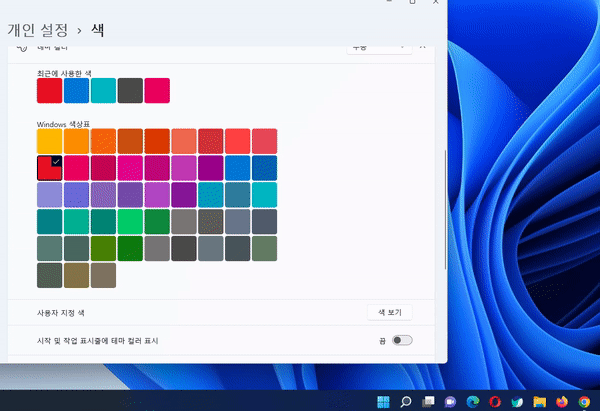Pick the taupe swatch ending the last row

tap(103, 275)
